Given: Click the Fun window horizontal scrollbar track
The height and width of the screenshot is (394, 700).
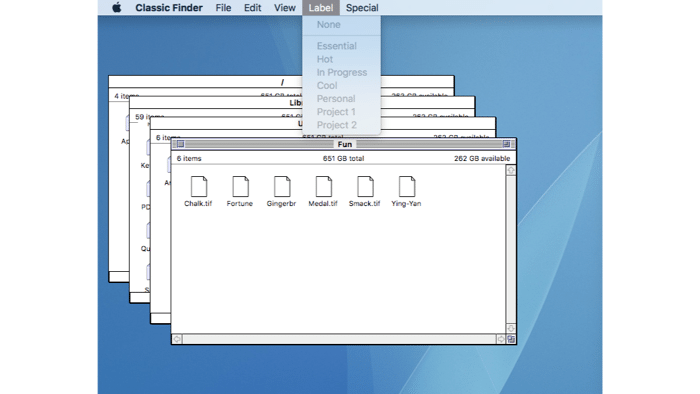Looking at the screenshot, I should 339,339.
